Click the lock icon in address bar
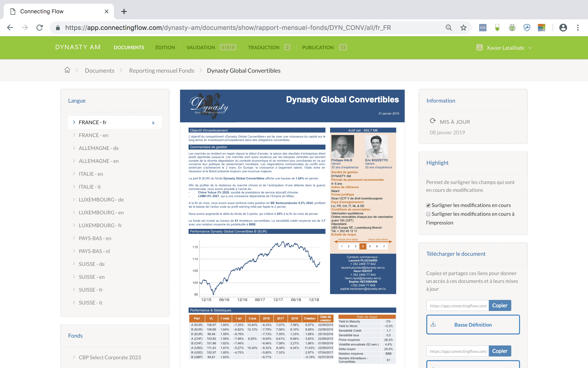 tap(58, 28)
